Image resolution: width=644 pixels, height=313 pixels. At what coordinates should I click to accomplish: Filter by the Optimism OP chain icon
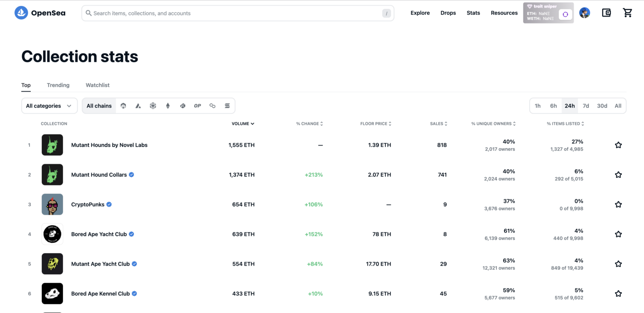coord(197,106)
